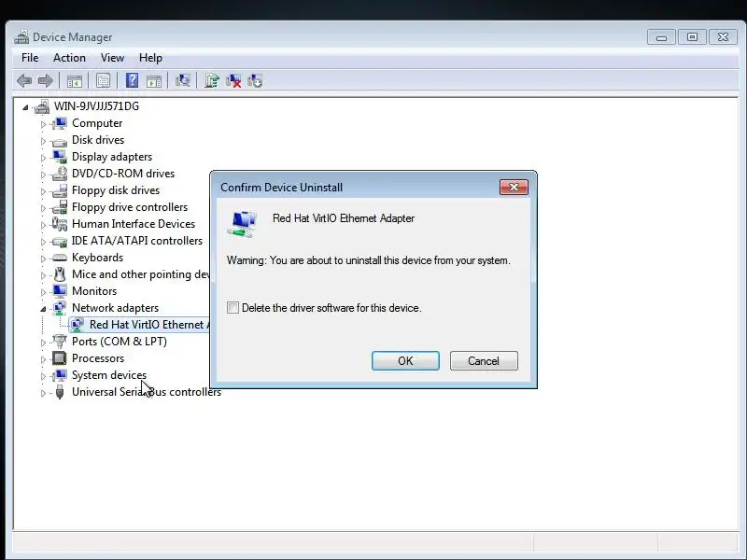The height and width of the screenshot is (560, 747).
Task: Click the IDE ATA/ATAPI controllers icon
Action: point(60,242)
